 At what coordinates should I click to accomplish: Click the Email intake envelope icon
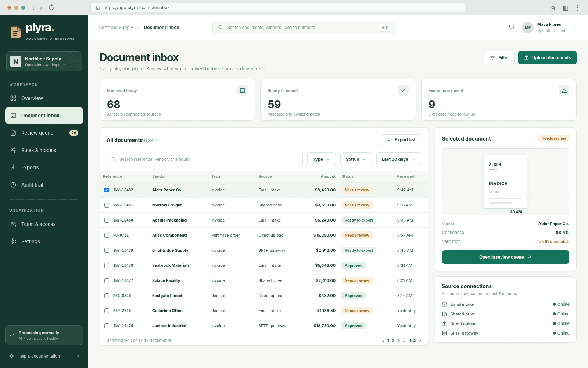[444, 304]
